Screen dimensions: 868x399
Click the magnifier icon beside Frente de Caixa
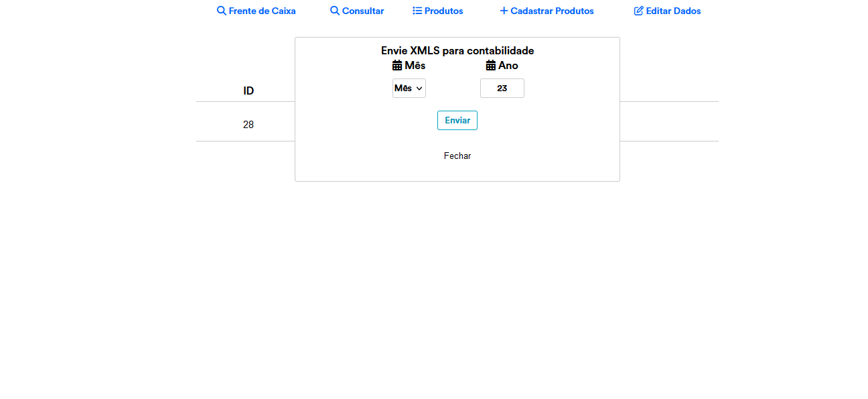point(221,11)
